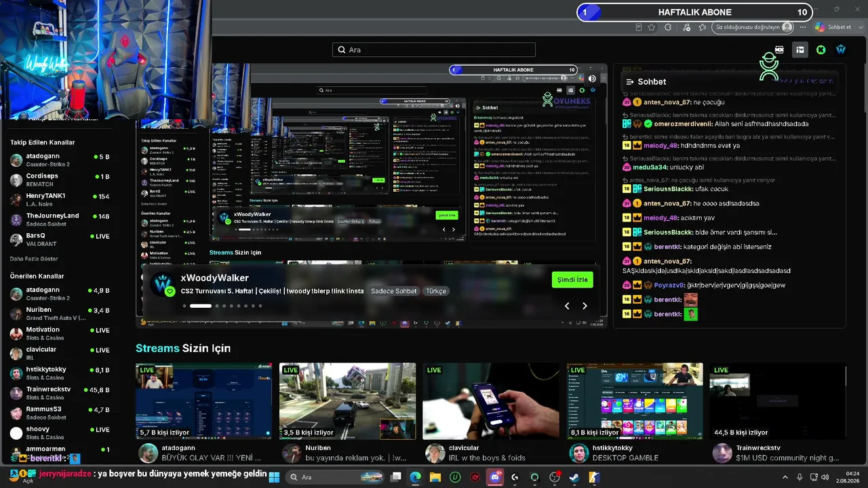Image resolution: width=868 pixels, height=488 pixels.
Task: Click Nuriben avatar below stream card
Action: click(x=292, y=453)
